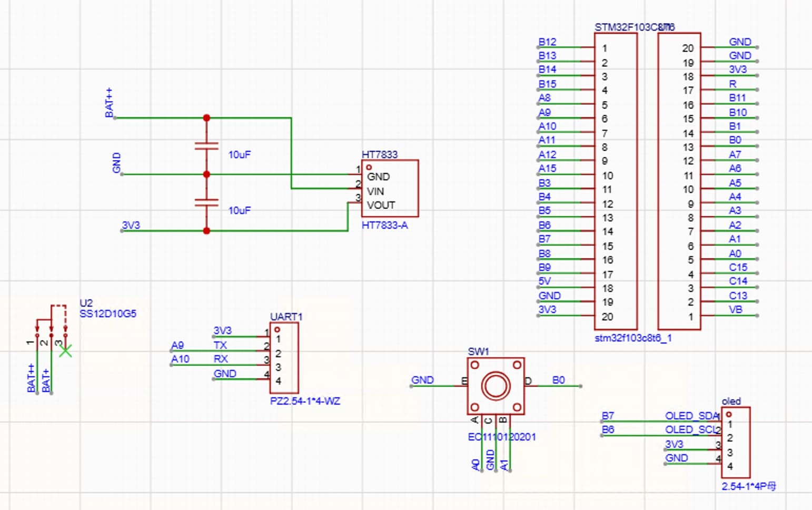The image size is (812, 510).
Task: Click the oled 4-pin connector symbol
Action: point(736,442)
